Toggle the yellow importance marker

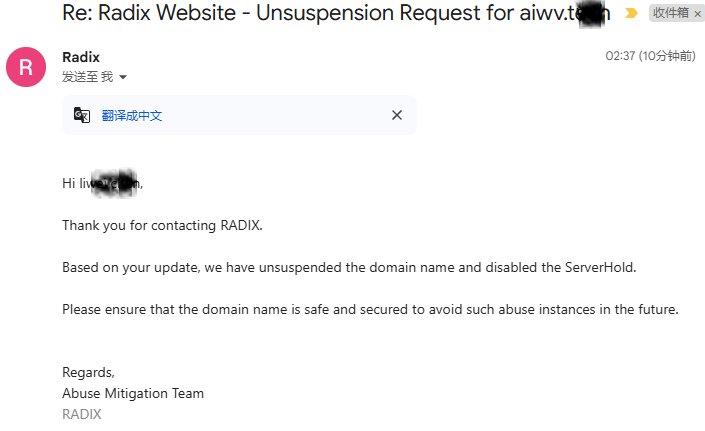[631, 13]
